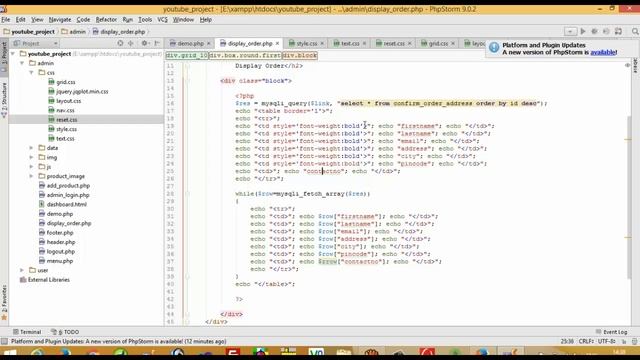Click the fold marker at line 28
Image resolution: width=640 pixels, height=360 pixels.
(187, 194)
